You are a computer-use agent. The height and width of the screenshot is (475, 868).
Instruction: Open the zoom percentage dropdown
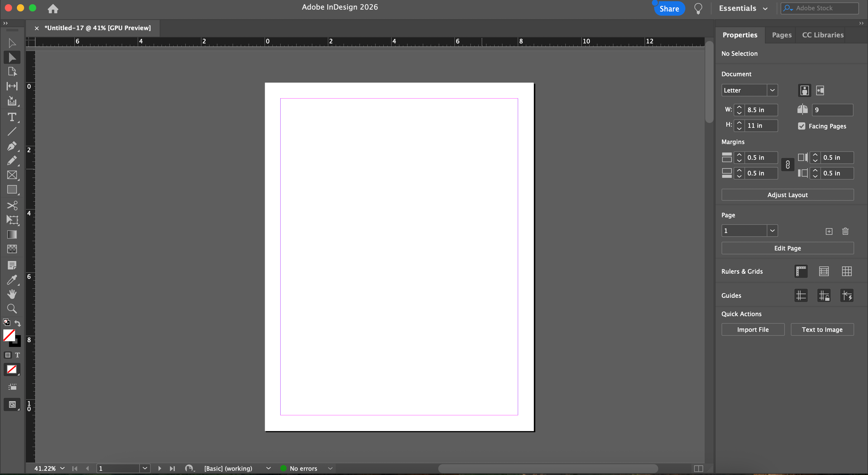62,468
